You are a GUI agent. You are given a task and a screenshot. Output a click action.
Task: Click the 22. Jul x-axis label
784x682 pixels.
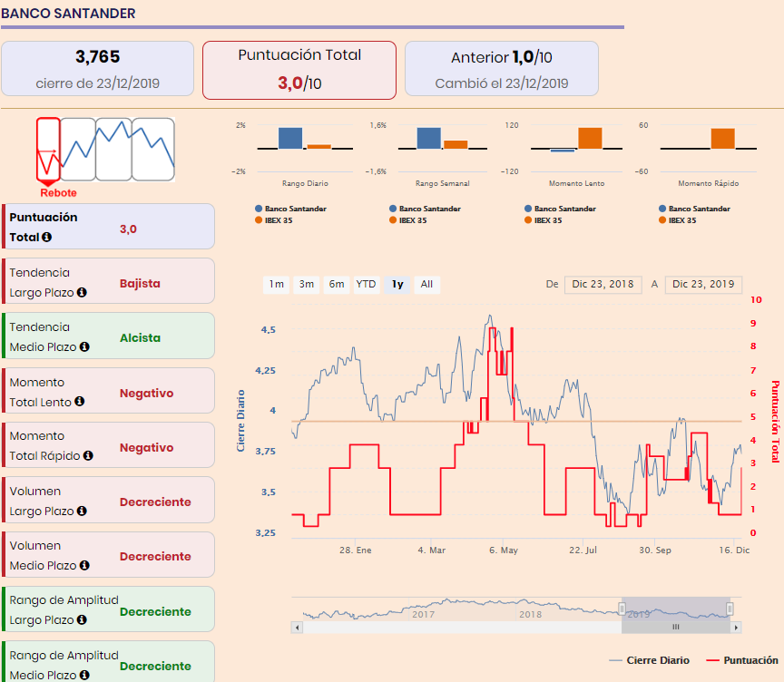(x=583, y=550)
